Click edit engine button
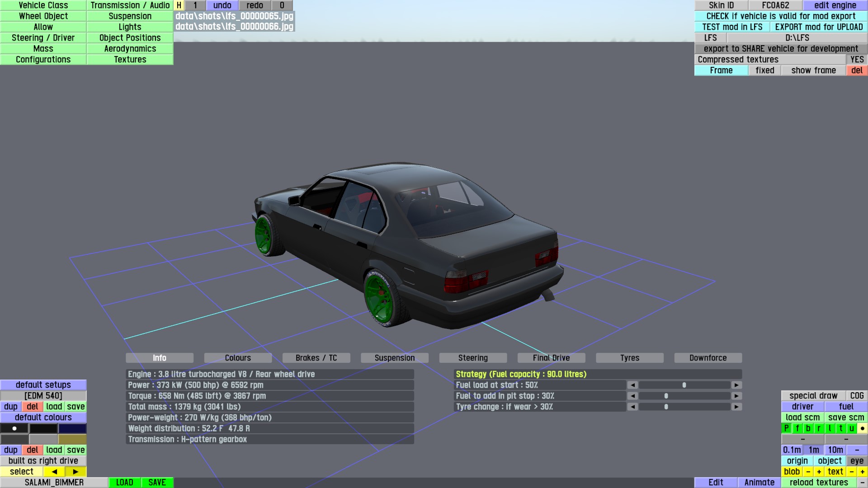Viewport: 868px width, 488px height. point(835,5)
